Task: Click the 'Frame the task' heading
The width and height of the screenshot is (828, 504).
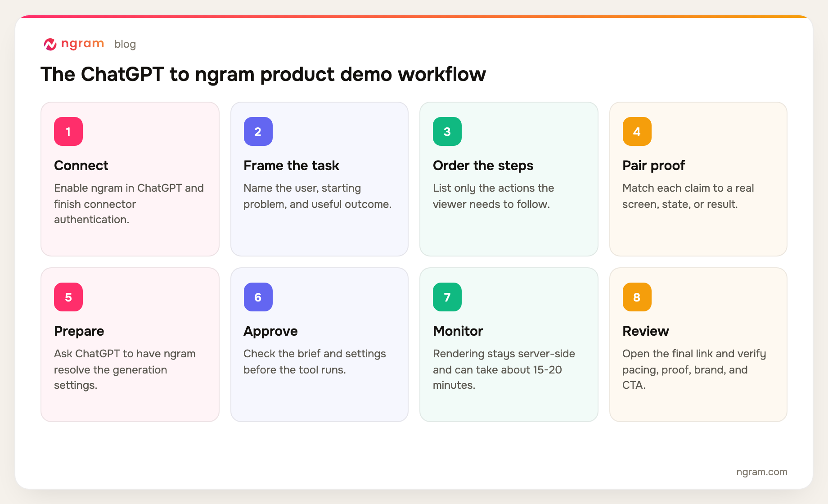Action: tap(291, 166)
